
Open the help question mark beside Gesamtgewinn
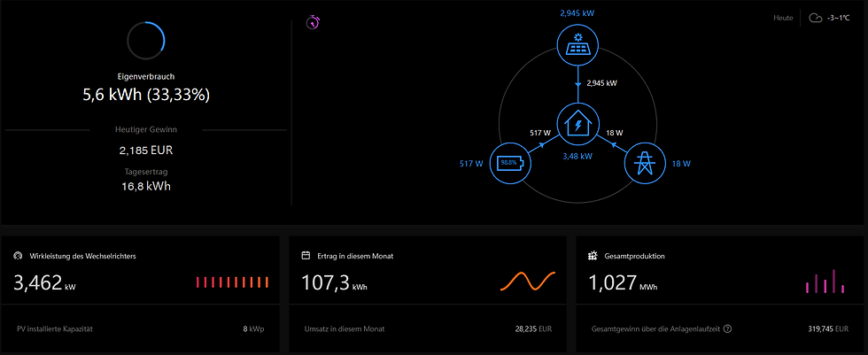click(x=728, y=328)
